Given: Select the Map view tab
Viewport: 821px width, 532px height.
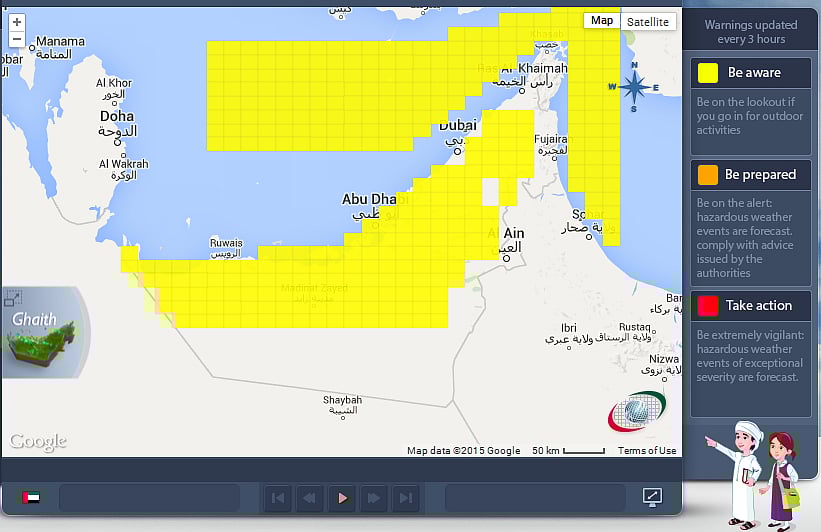Looking at the screenshot, I should point(602,21).
